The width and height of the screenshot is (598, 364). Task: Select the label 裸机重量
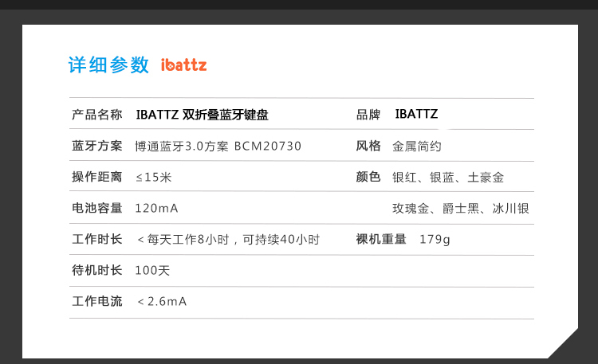pos(380,240)
